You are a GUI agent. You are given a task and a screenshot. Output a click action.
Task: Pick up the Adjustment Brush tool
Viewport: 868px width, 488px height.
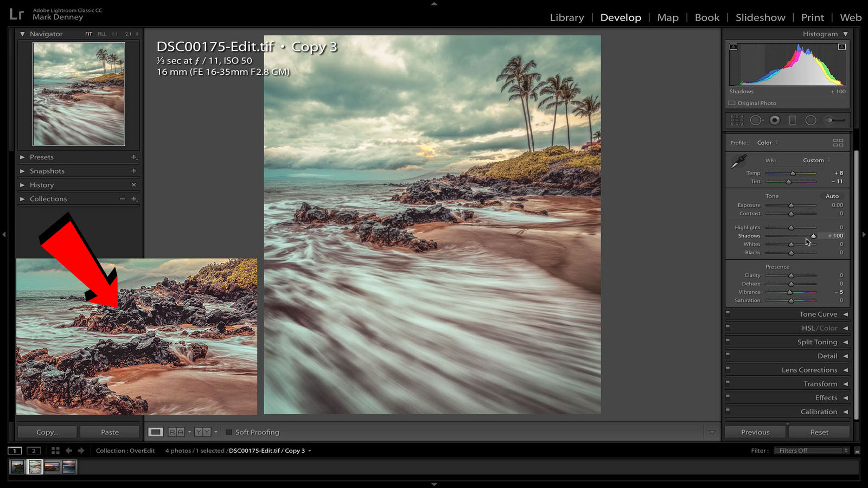tap(829, 120)
